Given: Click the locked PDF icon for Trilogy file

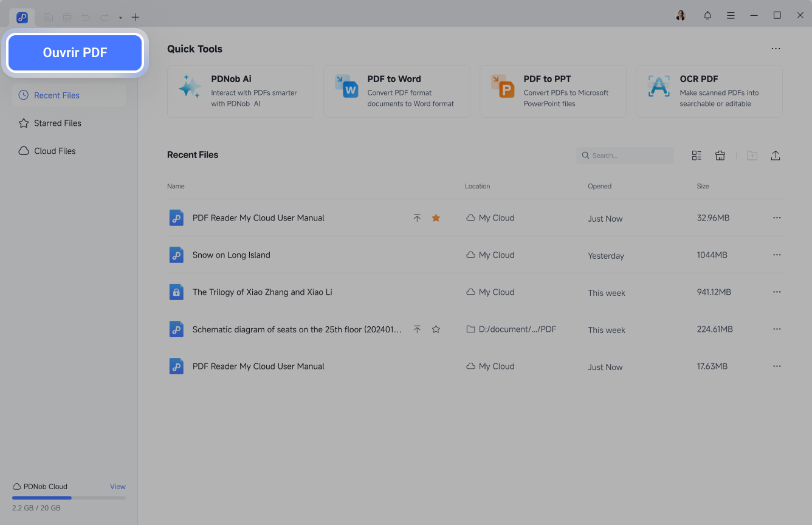Looking at the screenshot, I should (176, 292).
